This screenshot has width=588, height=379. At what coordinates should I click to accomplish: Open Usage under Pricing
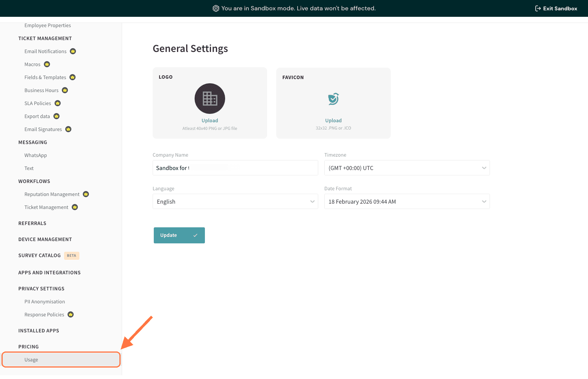(31, 360)
